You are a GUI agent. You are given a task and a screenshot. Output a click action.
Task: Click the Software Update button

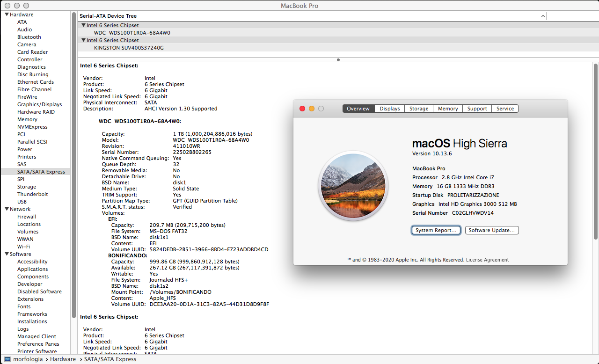coord(492,230)
